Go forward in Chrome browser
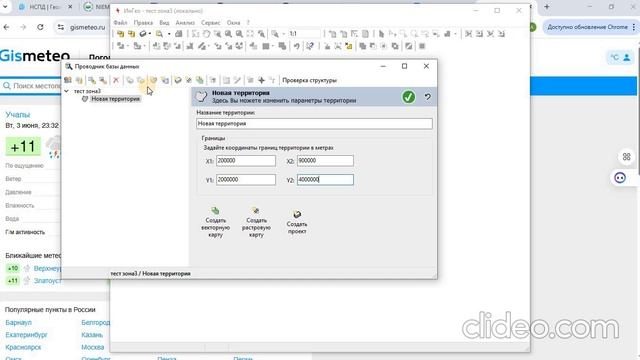The height and width of the screenshot is (360, 640). coord(23,27)
